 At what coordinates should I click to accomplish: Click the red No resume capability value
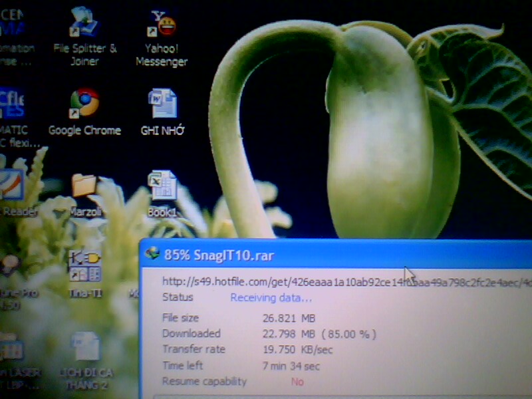[x=297, y=382]
